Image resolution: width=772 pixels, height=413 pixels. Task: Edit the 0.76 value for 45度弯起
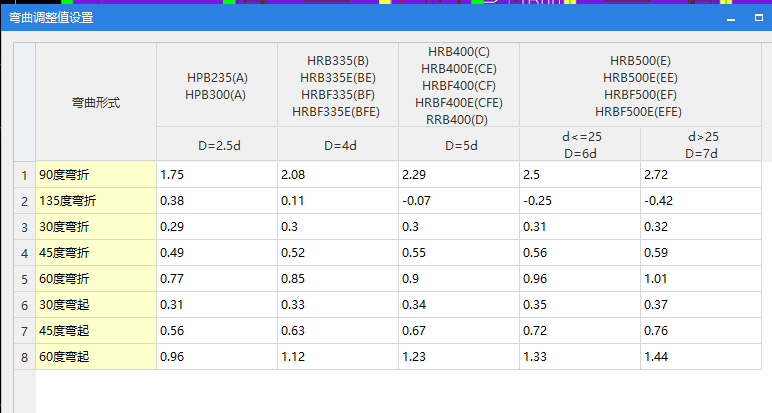pyautogui.click(x=701, y=331)
